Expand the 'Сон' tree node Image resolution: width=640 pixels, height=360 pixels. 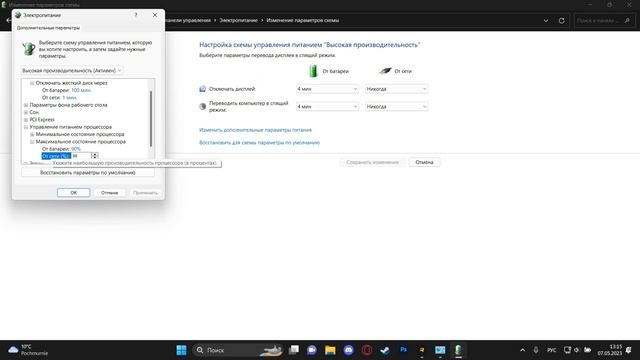(26, 112)
